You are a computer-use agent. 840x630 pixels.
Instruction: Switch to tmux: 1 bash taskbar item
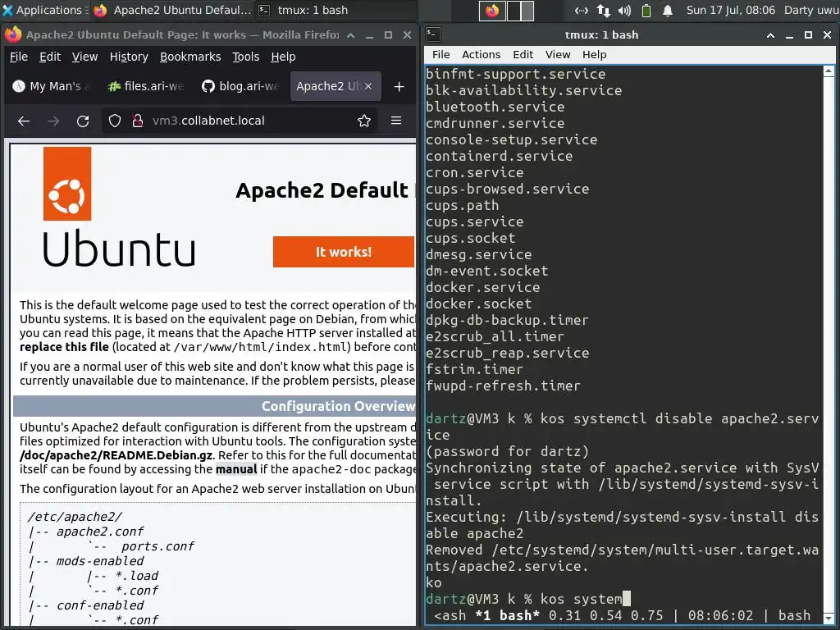coord(304,10)
